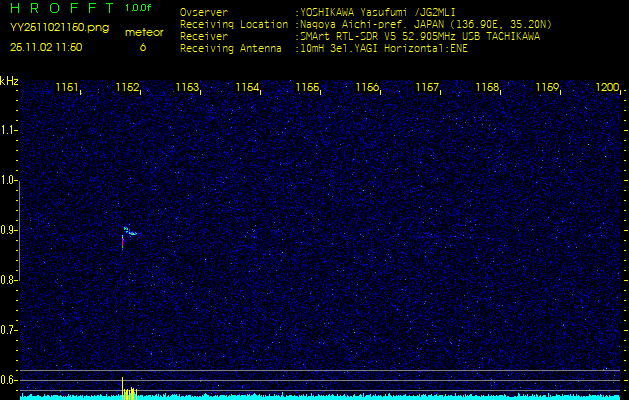This screenshot has height=400, width=629.
Task: Click the meteor echo blip on the spectrogram
Action: 126,234
